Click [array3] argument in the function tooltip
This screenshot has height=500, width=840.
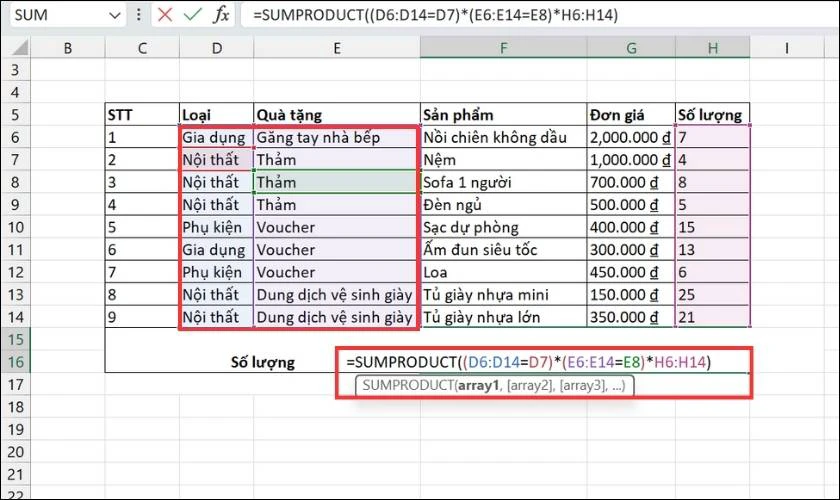point(583,385)
